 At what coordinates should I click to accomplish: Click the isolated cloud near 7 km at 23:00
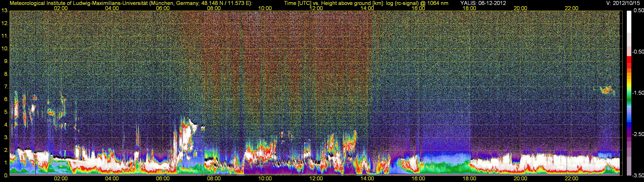[607, 90]
